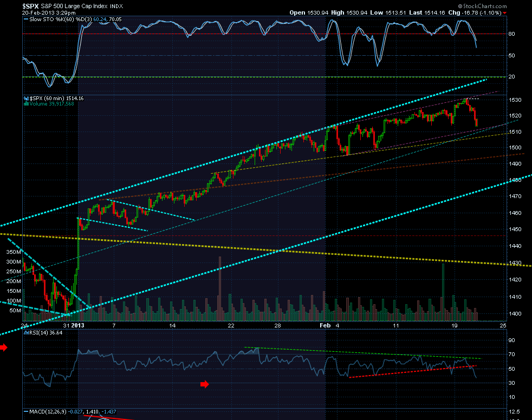
Task: Click the 1500 price axis label
Action: (515, 147)
